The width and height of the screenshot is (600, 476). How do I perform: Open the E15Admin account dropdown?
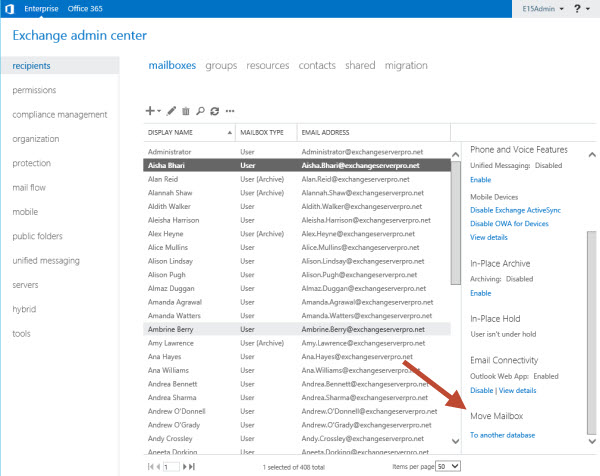(x=543, y=8)
